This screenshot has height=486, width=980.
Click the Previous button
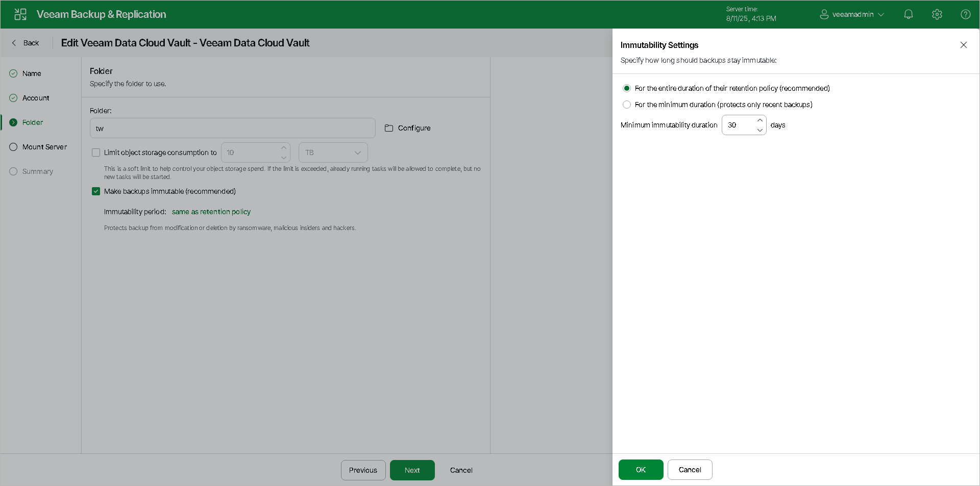coord(363,470)
